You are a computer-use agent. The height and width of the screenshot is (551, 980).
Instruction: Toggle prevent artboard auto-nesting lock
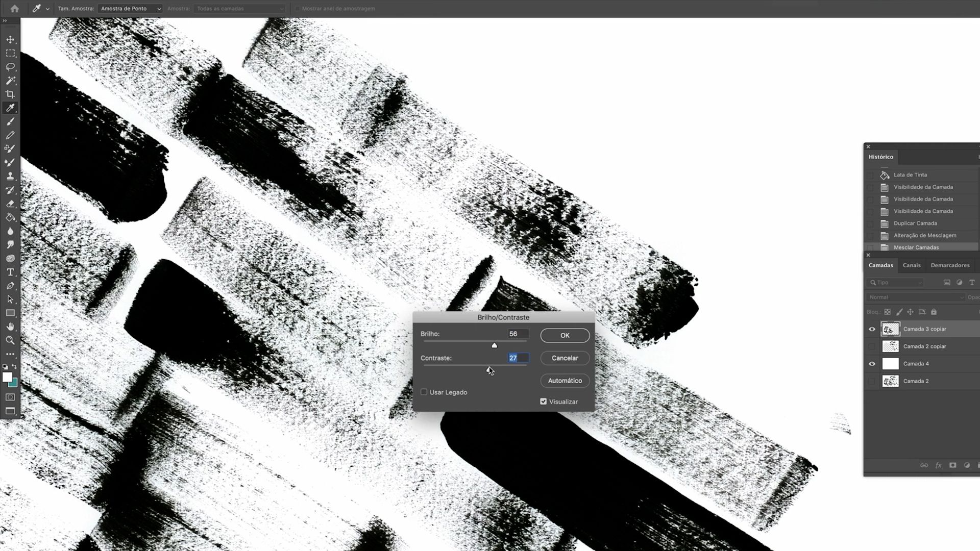[922, 312]
